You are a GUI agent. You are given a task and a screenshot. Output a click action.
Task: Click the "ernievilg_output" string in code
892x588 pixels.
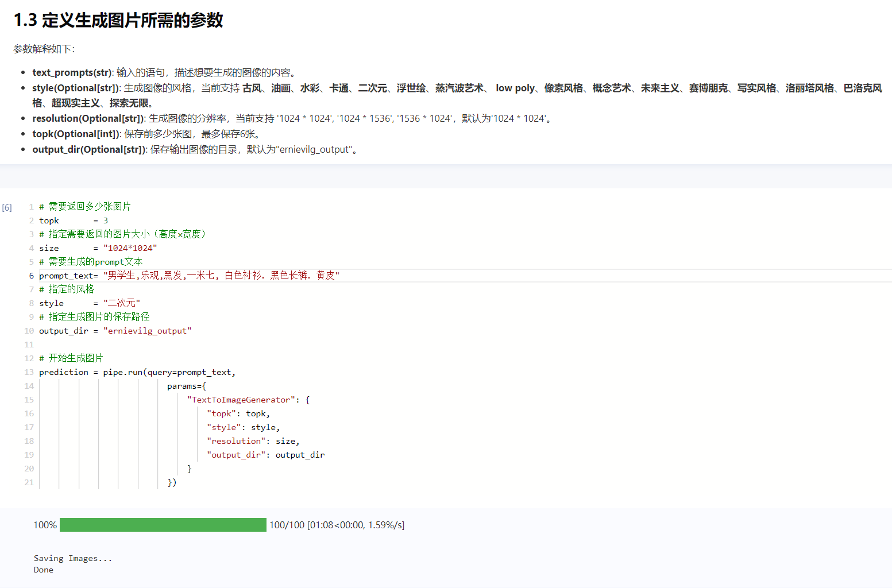point(147,331)
